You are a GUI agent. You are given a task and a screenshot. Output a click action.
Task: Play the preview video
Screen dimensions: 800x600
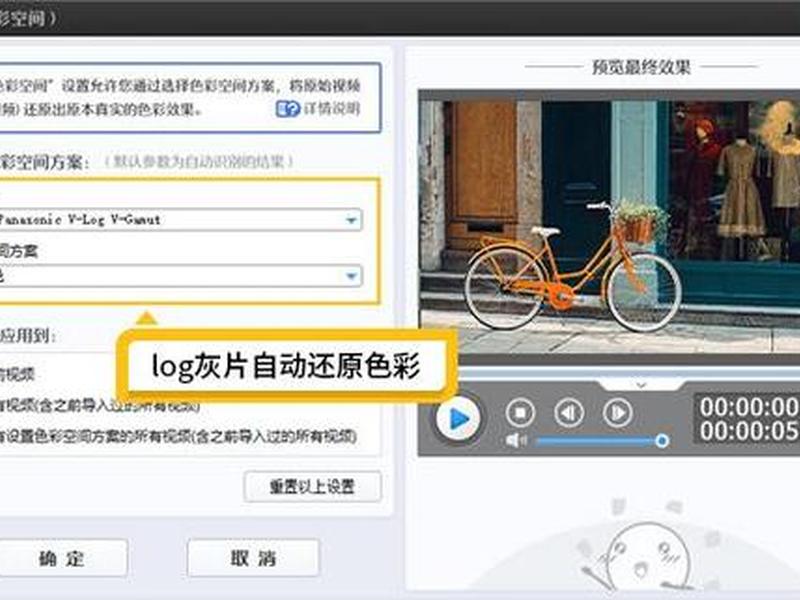coord(458,418)
